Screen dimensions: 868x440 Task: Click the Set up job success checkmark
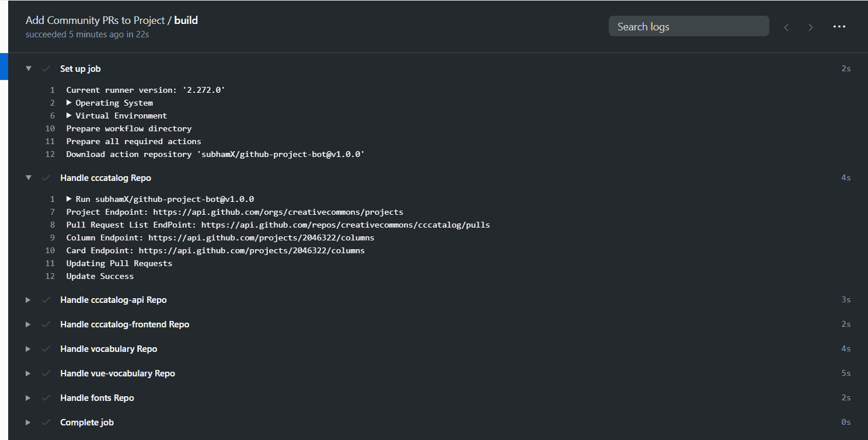click(x=46, y=69)
